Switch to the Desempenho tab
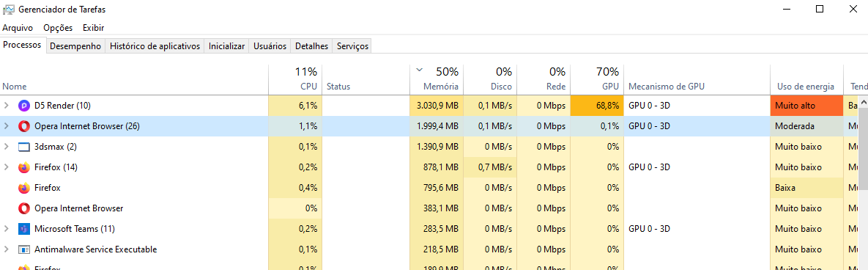Viewport: 868px width, 270px height. tap(75, 46)
